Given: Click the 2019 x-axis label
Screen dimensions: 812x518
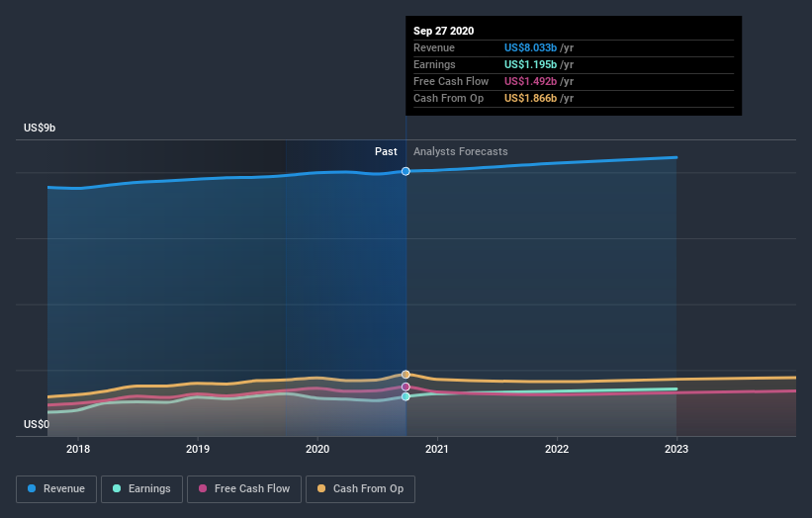Looking at the screenshot, I should tap(198, 449).
